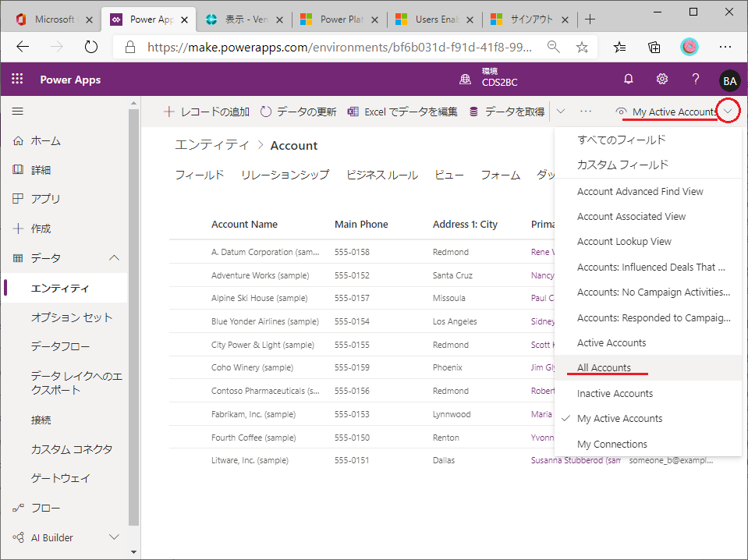The width and height of the screenshot is (748, 560).
Task: Reload the page with the refresh button
Action: click(90, 47)
